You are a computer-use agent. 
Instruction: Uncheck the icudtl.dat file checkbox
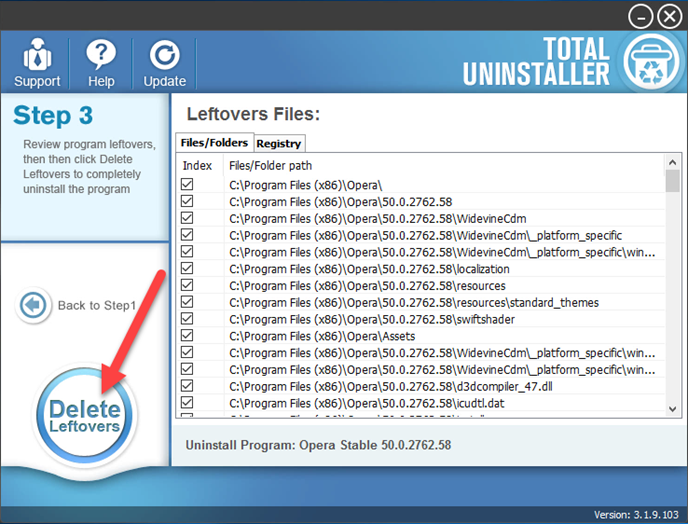pos(187,402)
